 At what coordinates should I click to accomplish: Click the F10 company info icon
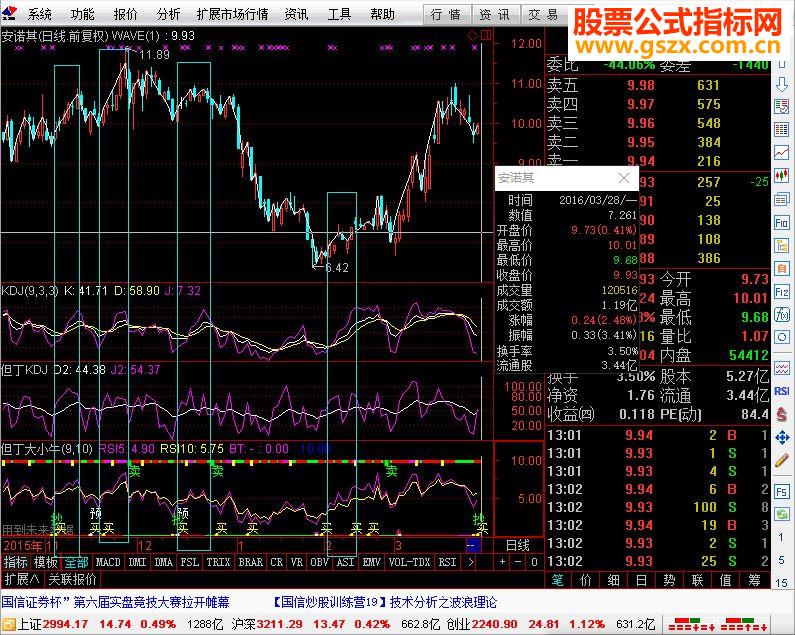[x=781, y=223]
